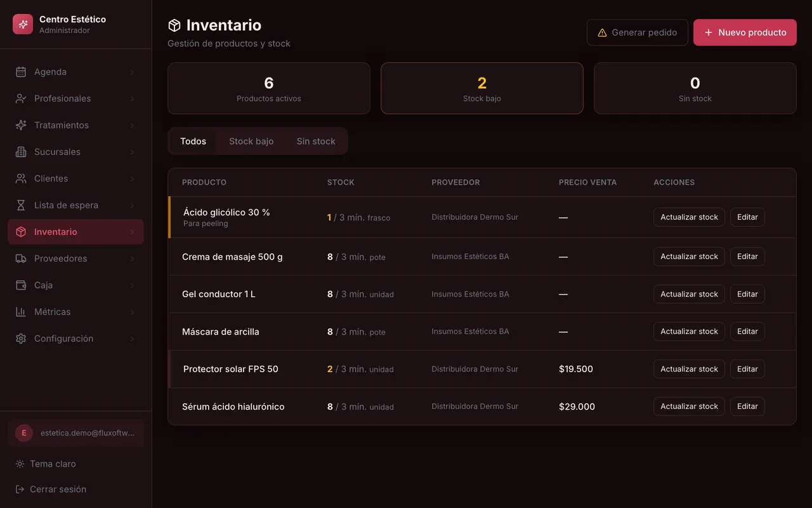The height and width of the screenshot is (508, 812).
Task: Click the Generar pedido button
Action: pos(638,32)
